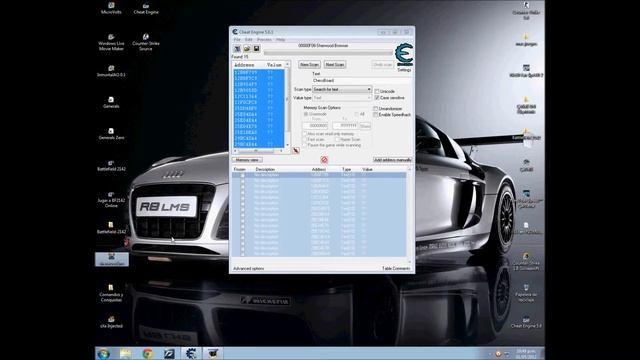
Task: Click the found-list horizontal scrollbar
Action: (x=259, y=151)
